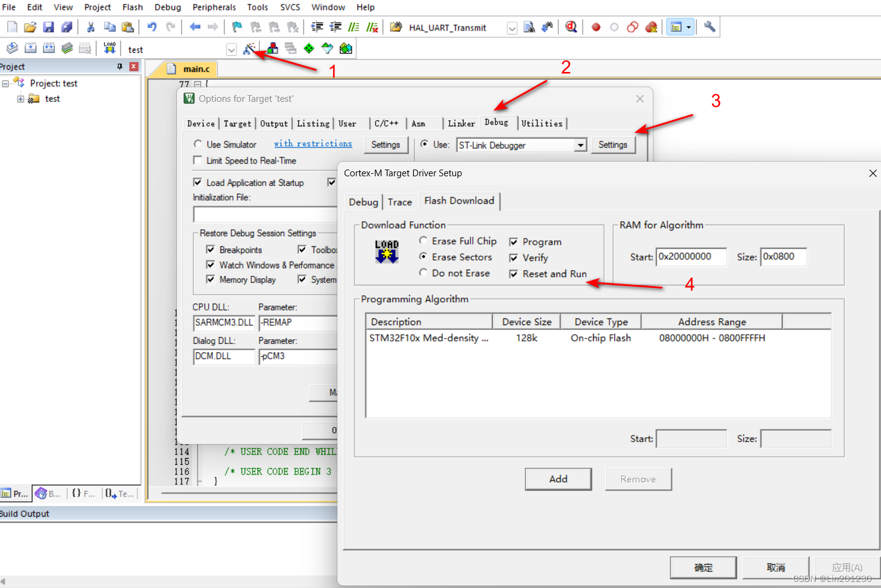Uncheck Watch Windows & Performance checkbox
881x588 pixels.
(x=210, y=265)
